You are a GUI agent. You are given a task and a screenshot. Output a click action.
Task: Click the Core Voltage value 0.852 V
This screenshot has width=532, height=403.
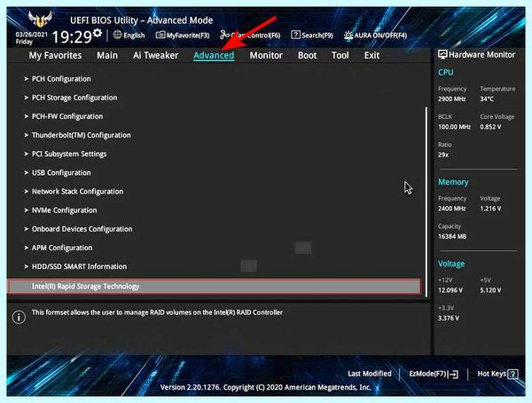pyautogui.click(x=490, y=127)
